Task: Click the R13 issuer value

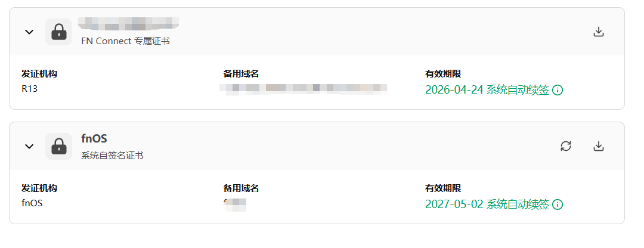Action: point(30,89)
